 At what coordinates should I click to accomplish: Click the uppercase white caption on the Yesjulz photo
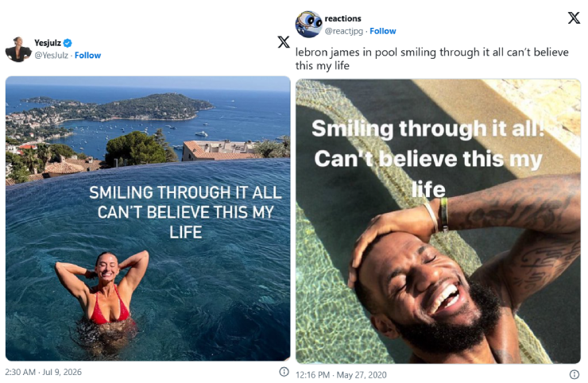(x=185, y=212)
